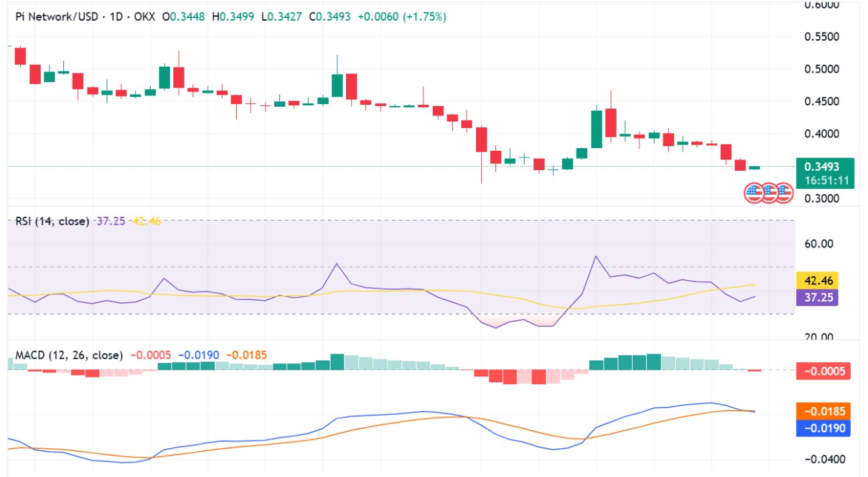Click the orange −0.0185 label on MACD axis
The image size is (868, 477).
823,411
